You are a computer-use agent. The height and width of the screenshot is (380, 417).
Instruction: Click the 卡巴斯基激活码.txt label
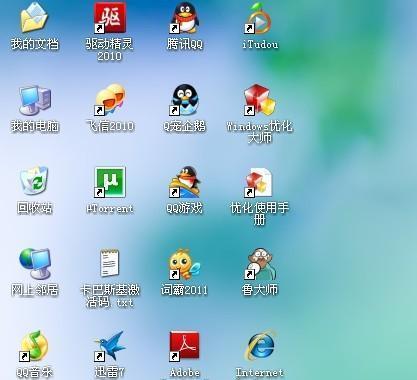point(110,296)
